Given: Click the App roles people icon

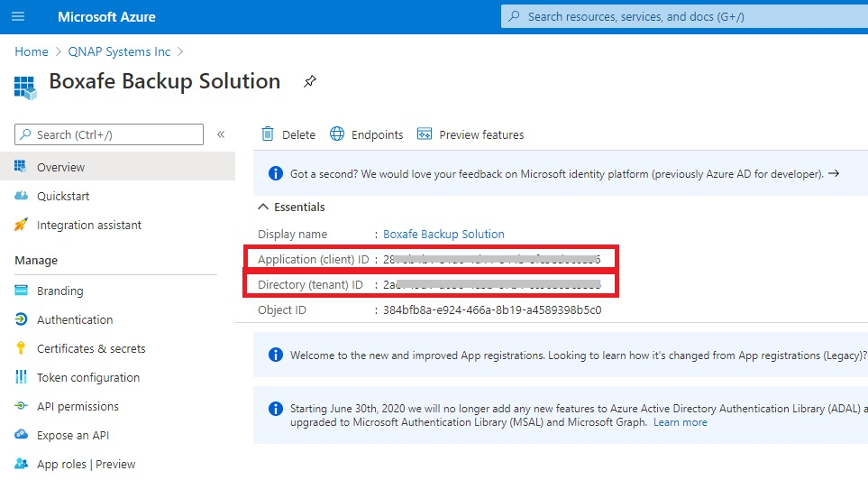Looking at the screenshot, I should click(x=21, y=464).
